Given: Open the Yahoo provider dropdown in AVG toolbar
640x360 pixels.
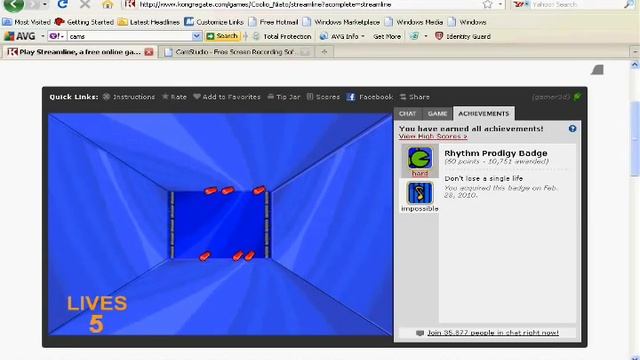Looking at the screenshot, I should coord(57,36).
